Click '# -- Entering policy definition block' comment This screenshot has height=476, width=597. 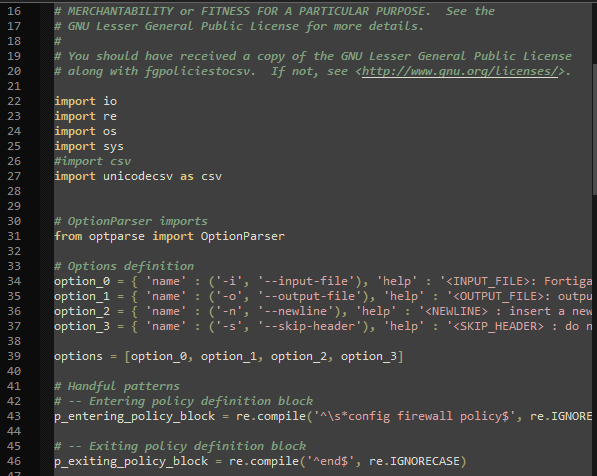tap(184, 401)
